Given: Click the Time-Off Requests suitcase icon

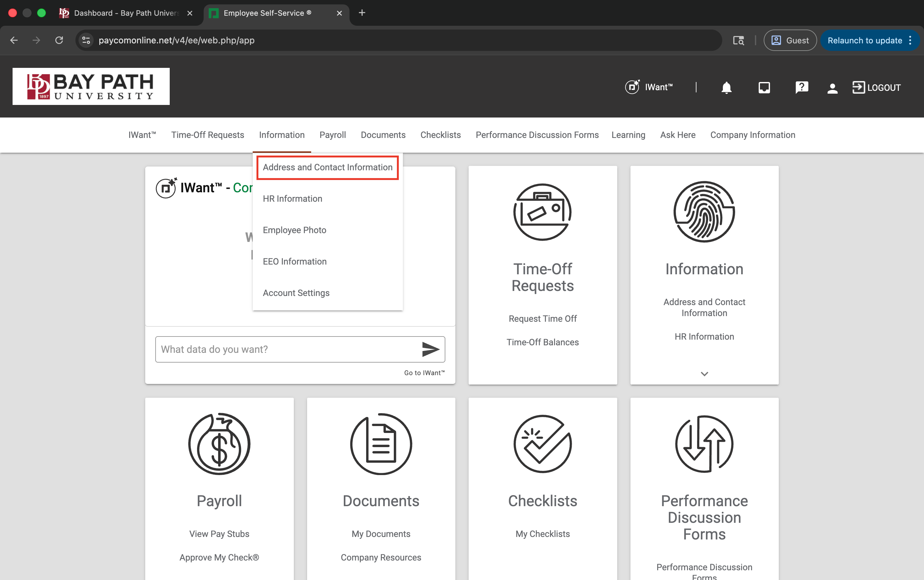Looking at the screenshot, I should [x=542, y=212].
